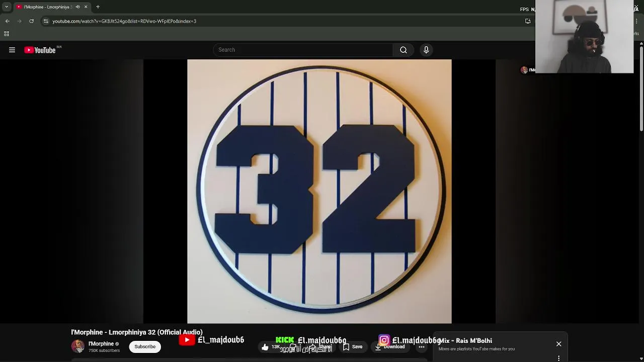This screenshot has height=362, width=644.
Task: Reload the page with the refresh icon
Action: [x=31, y=21]
